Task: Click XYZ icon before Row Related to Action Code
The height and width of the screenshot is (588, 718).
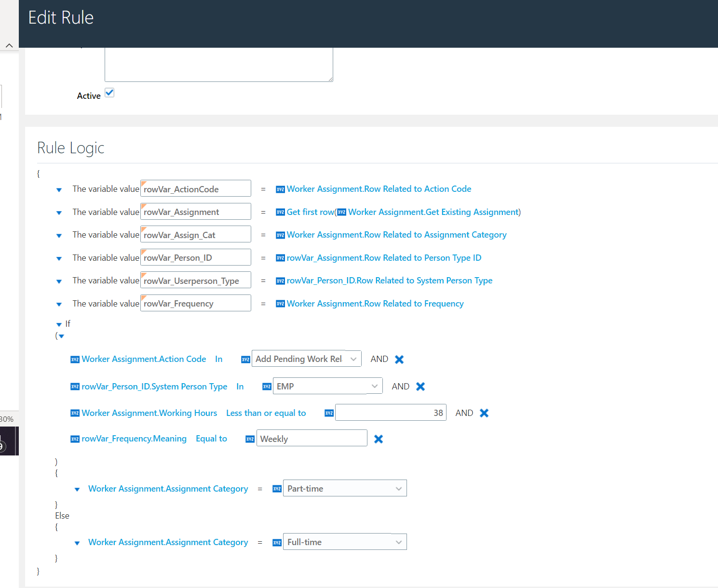Action: click(x=280, y=189)
